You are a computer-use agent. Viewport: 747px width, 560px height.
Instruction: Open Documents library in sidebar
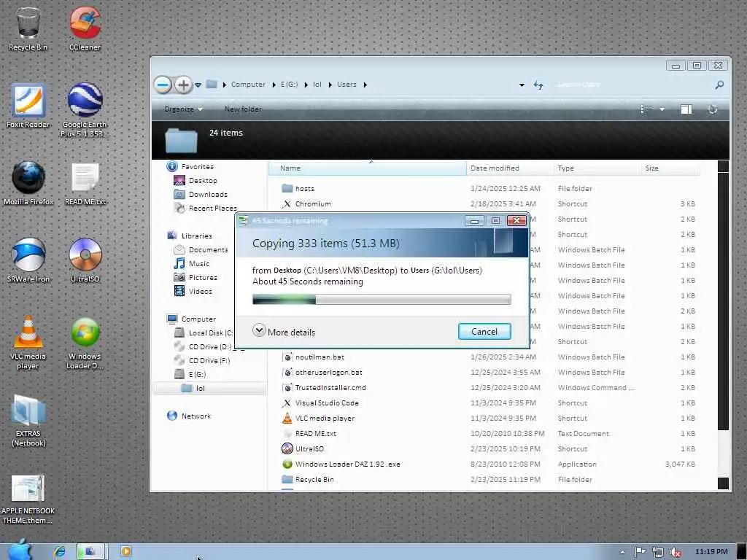[x=201, y=249]
